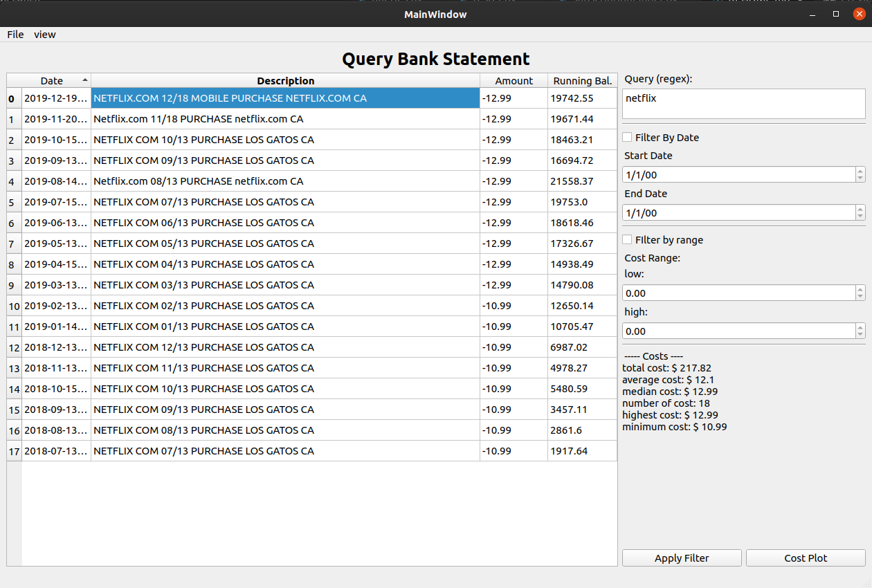Screen dimensions: 872x588
Task: Click the Cost Plot button
Action: coord(806,558)
